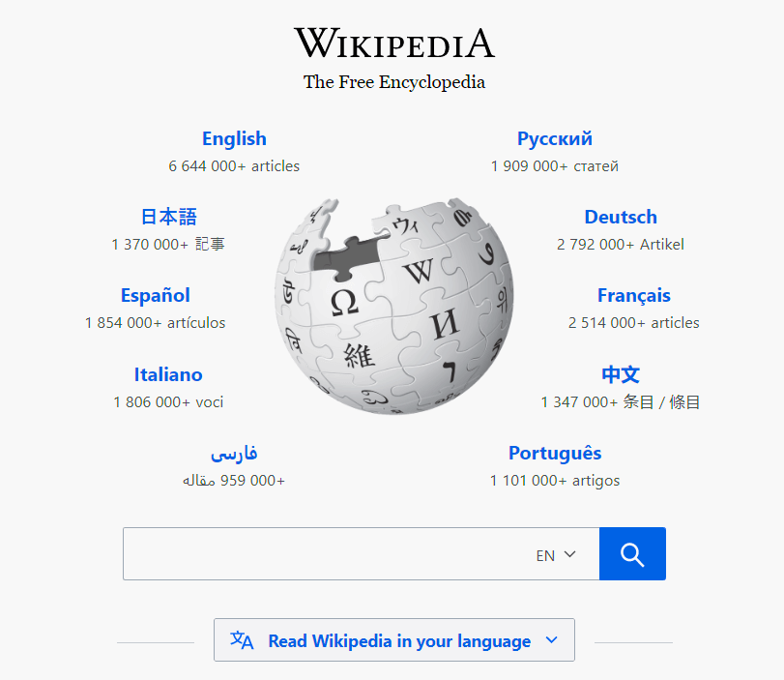Click the Wikipedia puzzle globe logo
This screenshot has width=784, height=680.
pos(394,306)
